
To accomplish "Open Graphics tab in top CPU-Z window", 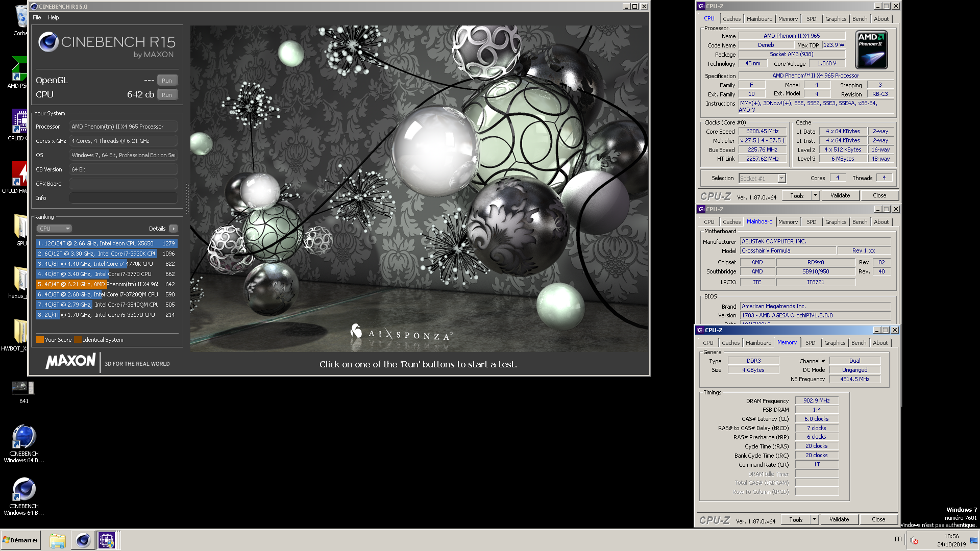I will (836, 19).
